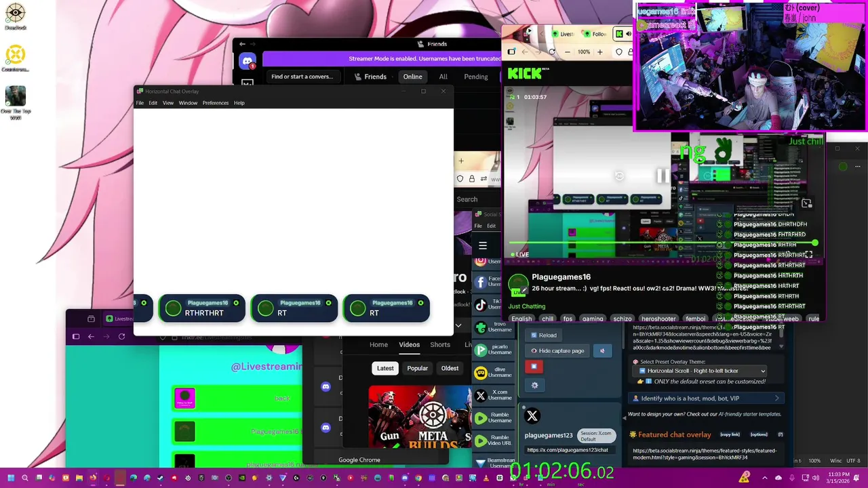This screenshot has height=488, width=868.
Task: Open Windows Start menu
Action: [x=11, y=478]
